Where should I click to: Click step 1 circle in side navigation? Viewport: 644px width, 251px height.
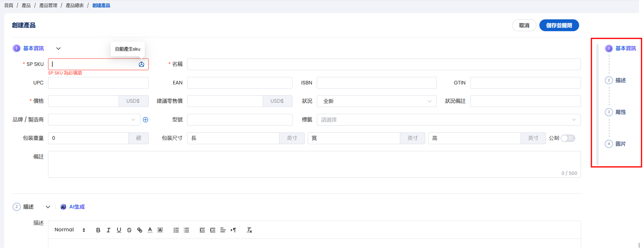609,48
